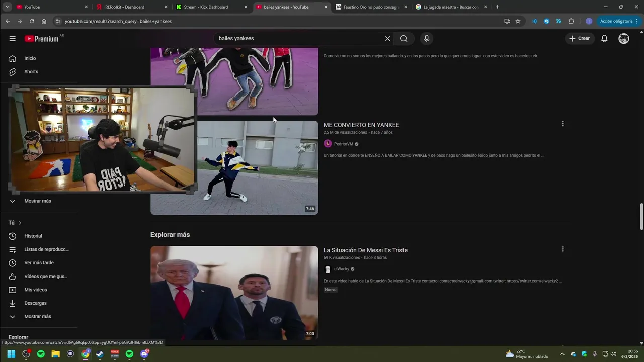This screenshot has width=644, height=362.
Task: Bookmark this page with the star
Action: tap(518, 21)
